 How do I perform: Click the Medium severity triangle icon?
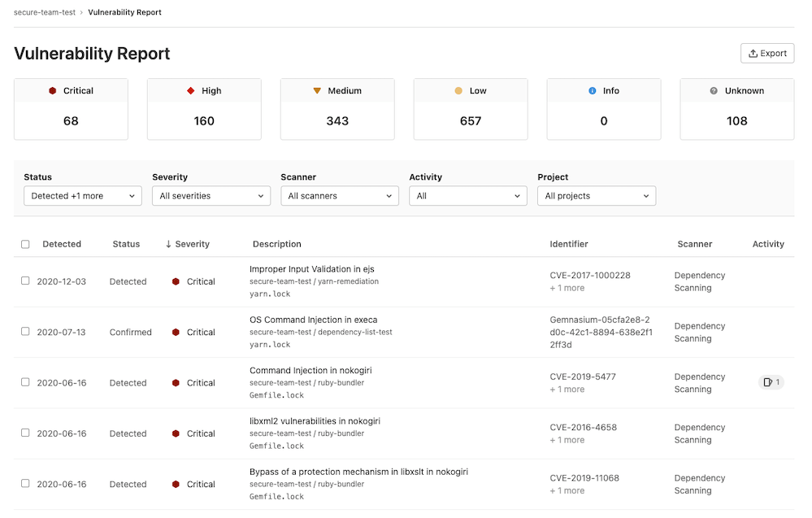coord(317,91)
